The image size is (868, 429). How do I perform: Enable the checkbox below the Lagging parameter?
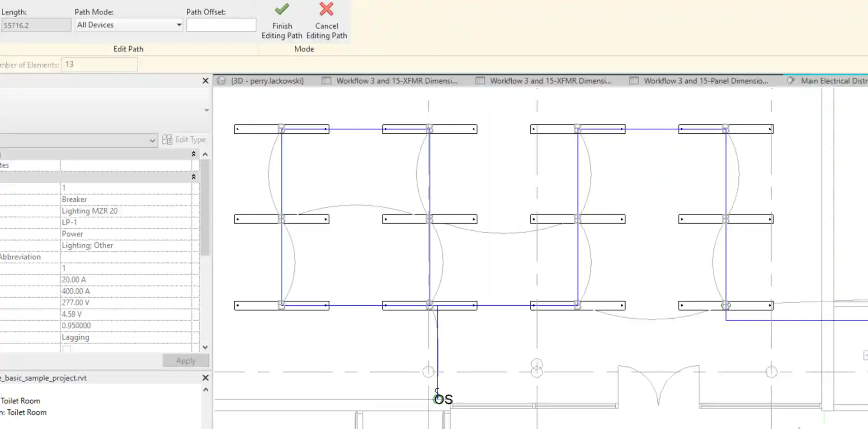point(66,349)
